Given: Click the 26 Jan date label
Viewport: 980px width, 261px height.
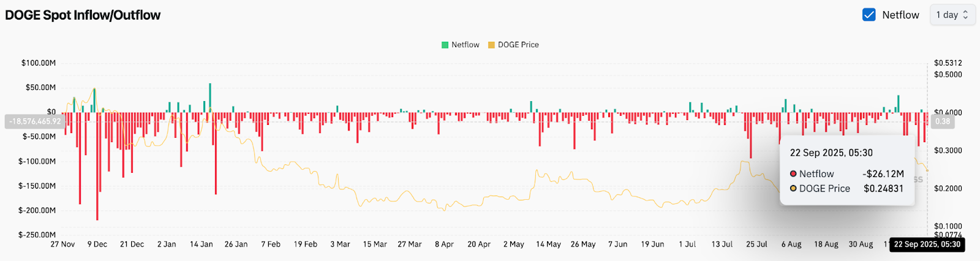Looking at the screenshot, I should pyautogui.click(x=236, y=244).
